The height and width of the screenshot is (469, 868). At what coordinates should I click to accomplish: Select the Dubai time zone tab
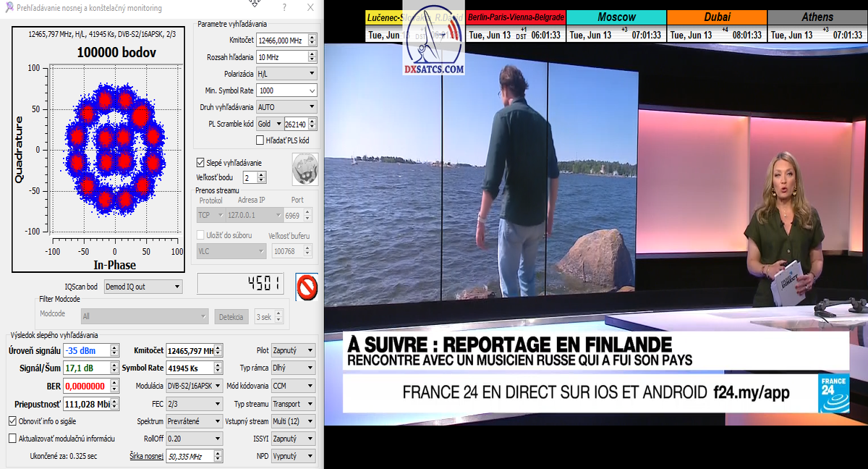tap(717, 17)
